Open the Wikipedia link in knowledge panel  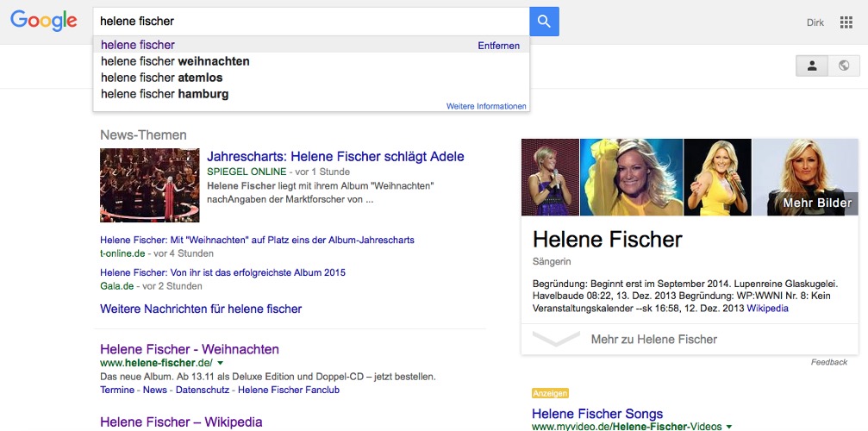tap(768, 309)
